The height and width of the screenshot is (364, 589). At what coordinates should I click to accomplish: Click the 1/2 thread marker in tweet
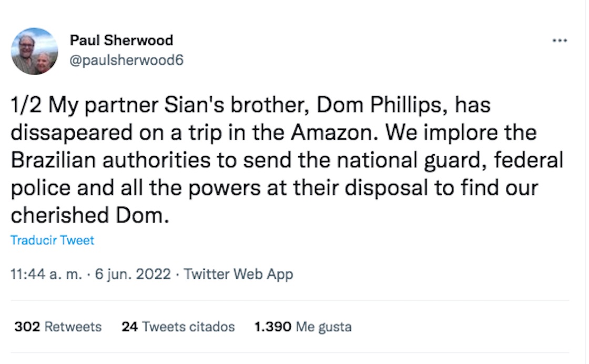tap(26, 105)
